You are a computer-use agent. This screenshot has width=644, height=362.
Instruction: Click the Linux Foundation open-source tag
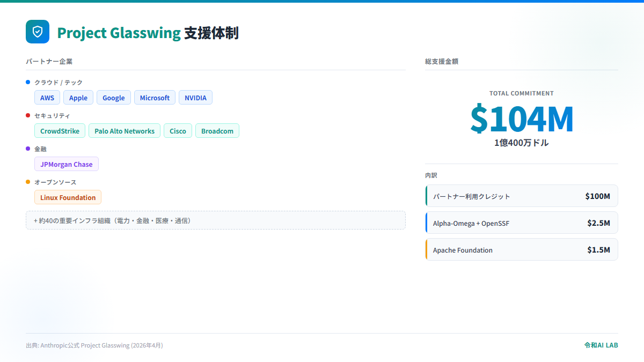click(68, 197)
